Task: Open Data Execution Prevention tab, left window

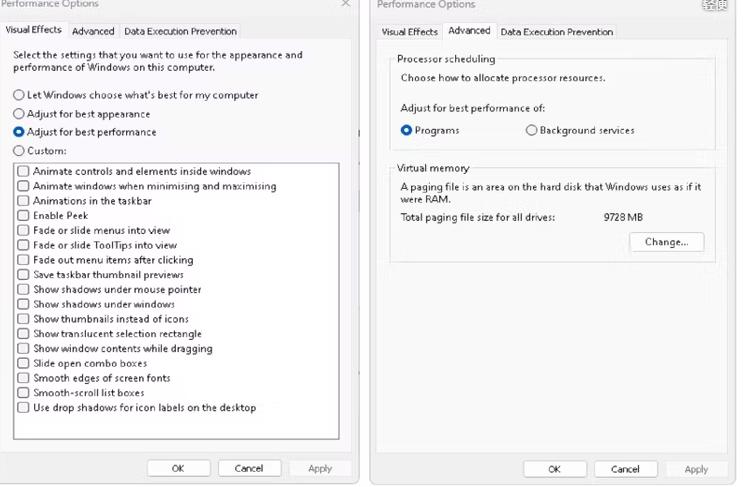Action: [180, 31]
